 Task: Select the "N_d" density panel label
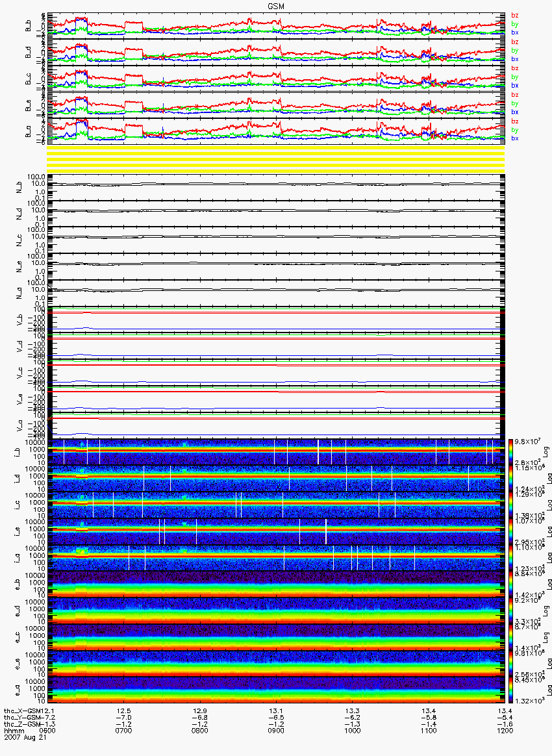pos(19,214)
